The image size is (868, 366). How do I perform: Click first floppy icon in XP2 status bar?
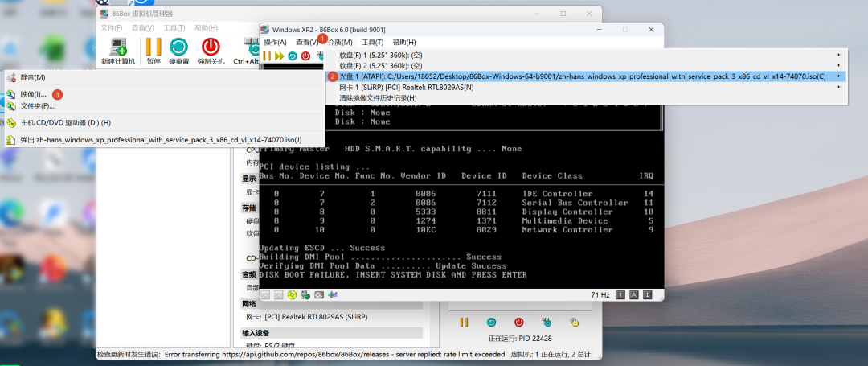265,294
